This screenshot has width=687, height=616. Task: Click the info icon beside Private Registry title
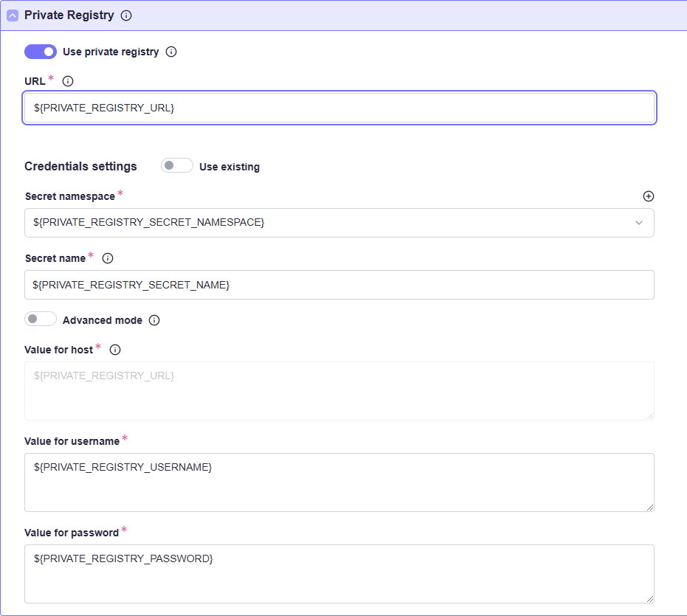click(x=126, y=15)
